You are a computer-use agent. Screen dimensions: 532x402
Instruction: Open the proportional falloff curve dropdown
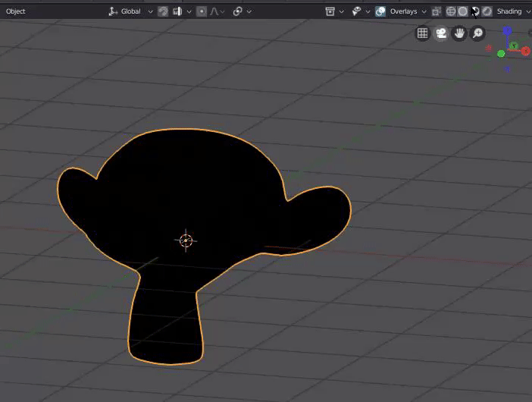[x=217, y=11]
